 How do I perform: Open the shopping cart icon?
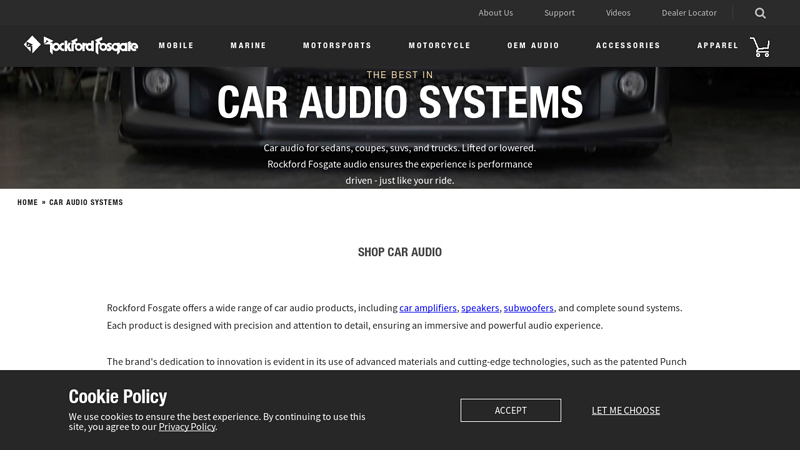(x=760, y=47)
